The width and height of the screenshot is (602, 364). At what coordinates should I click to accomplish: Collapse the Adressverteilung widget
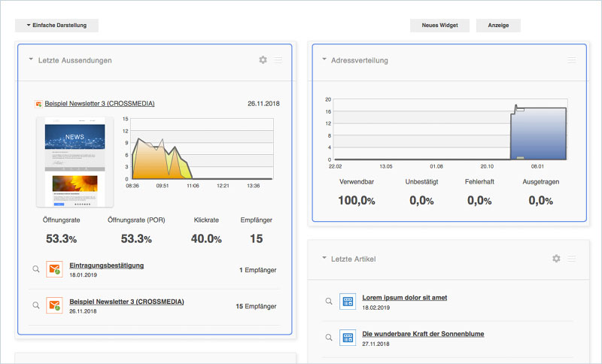click(x=324, y=59)
